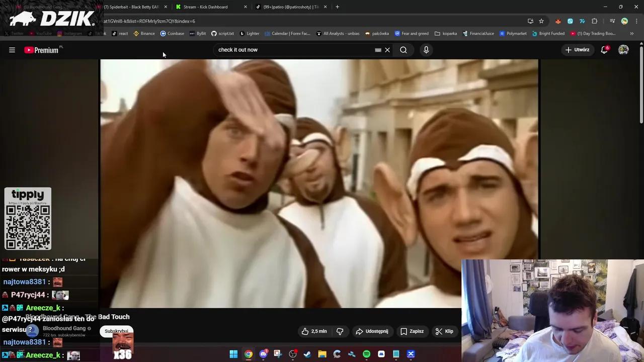Create a clip with Klip button
Viewport: 644px width, 362px height.
444,331
